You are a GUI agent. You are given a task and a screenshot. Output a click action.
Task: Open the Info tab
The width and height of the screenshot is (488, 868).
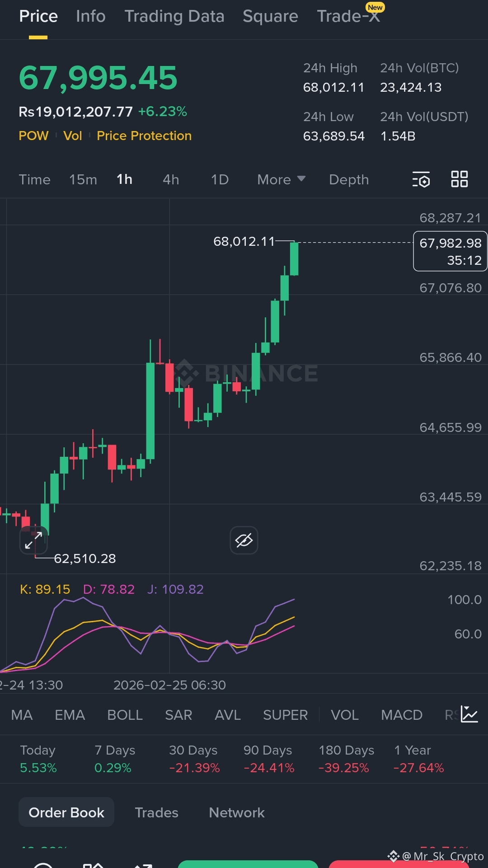pyautogui.click(x=91, y=16)
